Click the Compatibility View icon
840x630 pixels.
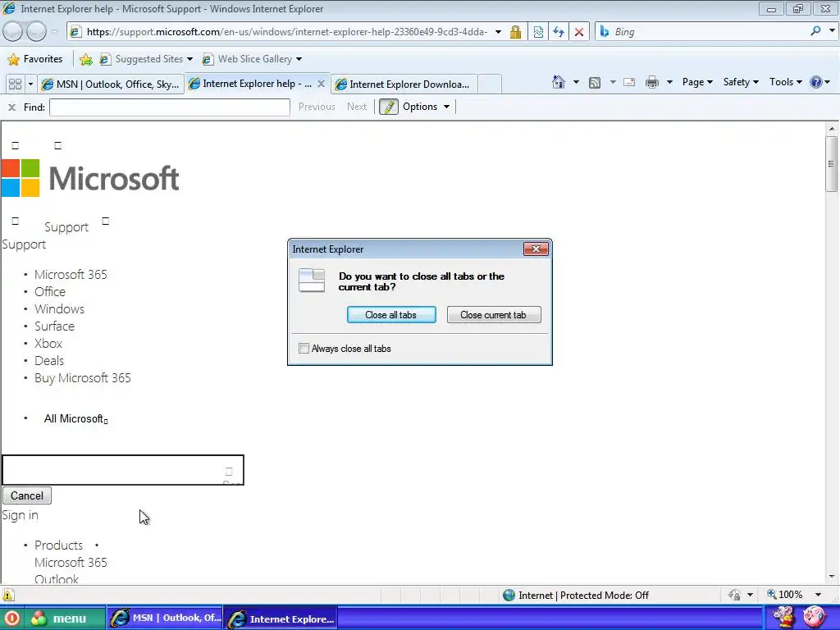point(538,32)
